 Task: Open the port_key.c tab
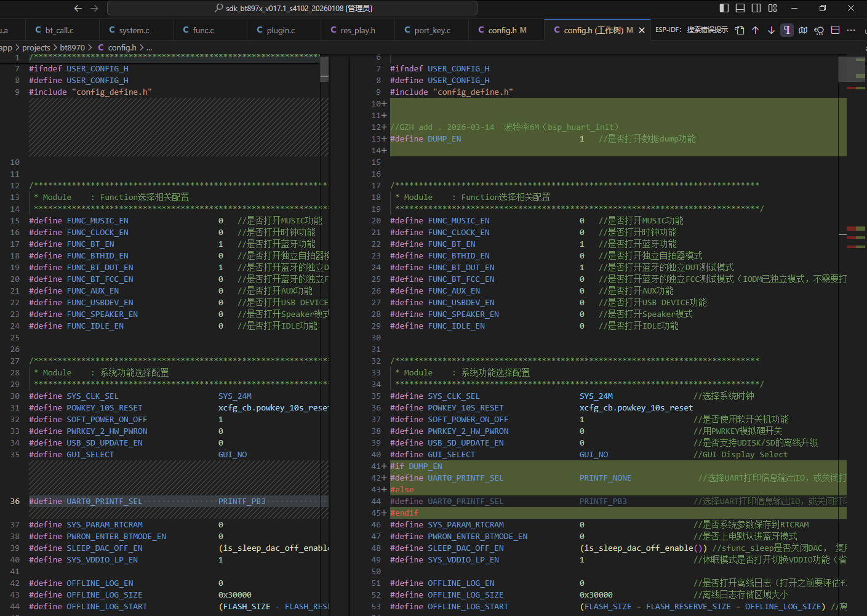[x=432, y=30]
